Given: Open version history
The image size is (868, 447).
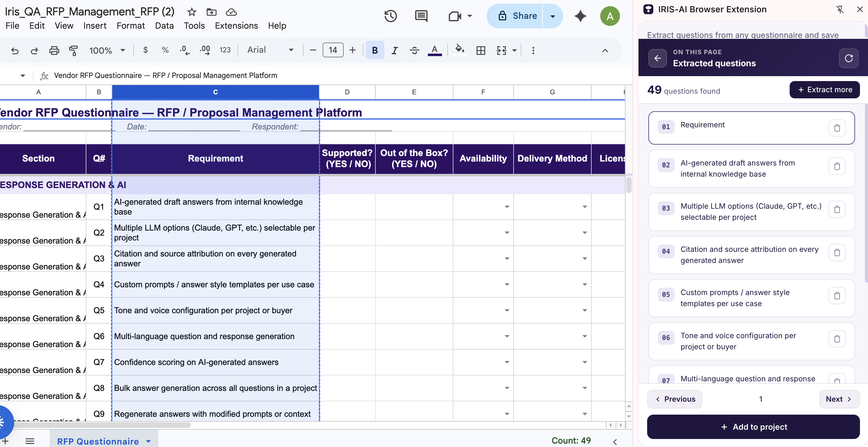Looking at the screenshot, I should (x=391, y=16).
